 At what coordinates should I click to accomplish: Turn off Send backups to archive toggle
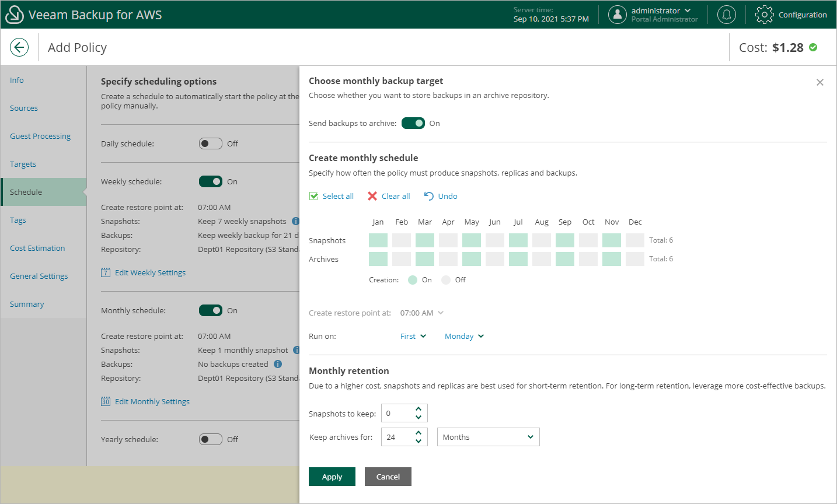tap(413, 123)
